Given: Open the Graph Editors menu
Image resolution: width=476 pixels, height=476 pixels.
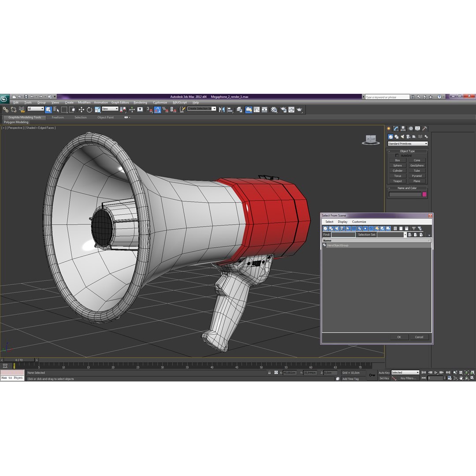Looking at the screenshot, I should pos(120,103).
